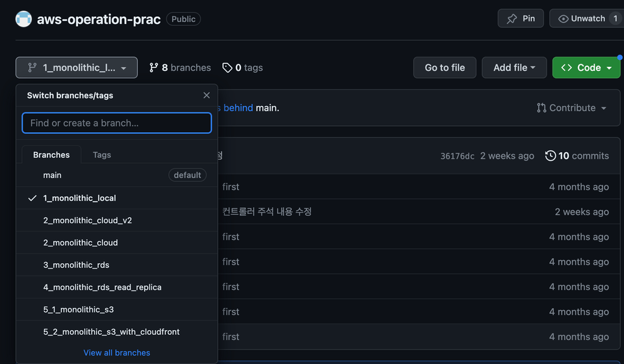Image resolution: width=624 pixels, height=364 pixels.
Task: Click the View all branches link
Action: tap(116, 352)
